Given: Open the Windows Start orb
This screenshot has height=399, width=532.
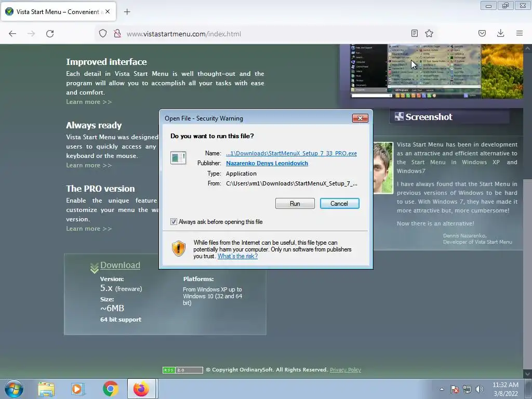Looking at the screenshot, I should (x=14, y=389).
